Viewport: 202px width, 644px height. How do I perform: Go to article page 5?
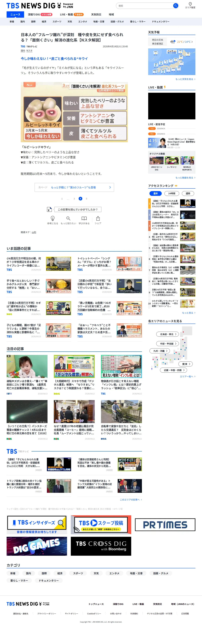(87, 199)
